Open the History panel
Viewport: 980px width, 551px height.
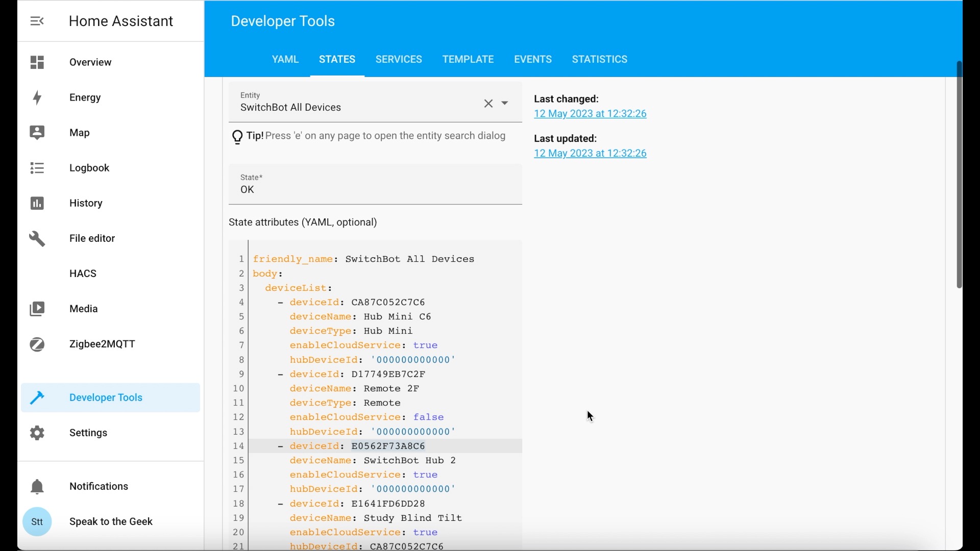(x=85, y=203)
